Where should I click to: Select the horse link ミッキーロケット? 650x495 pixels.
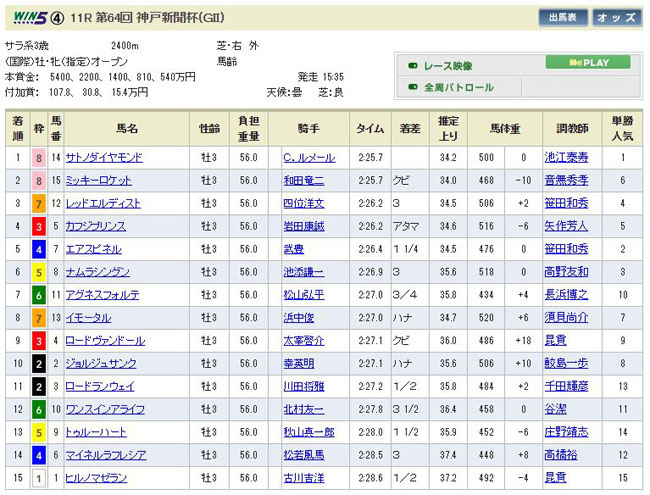[98, 181]
